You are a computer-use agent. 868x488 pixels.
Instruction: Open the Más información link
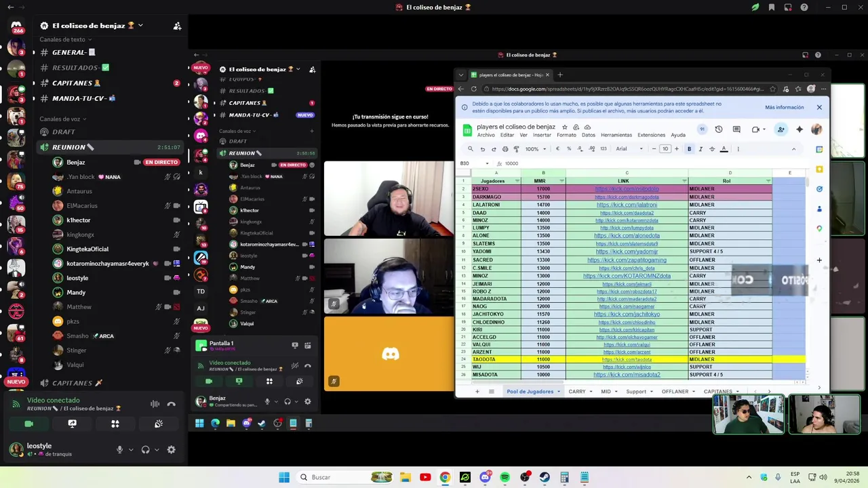click(784, 107)
